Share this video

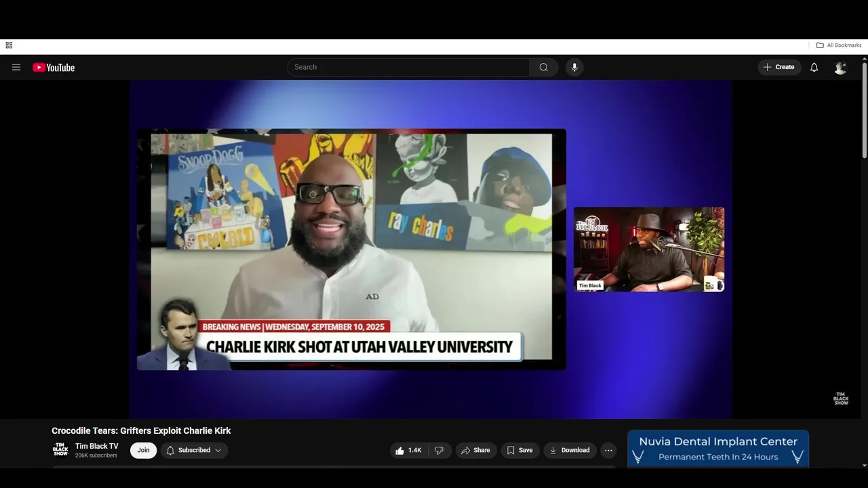coord(475,450)
